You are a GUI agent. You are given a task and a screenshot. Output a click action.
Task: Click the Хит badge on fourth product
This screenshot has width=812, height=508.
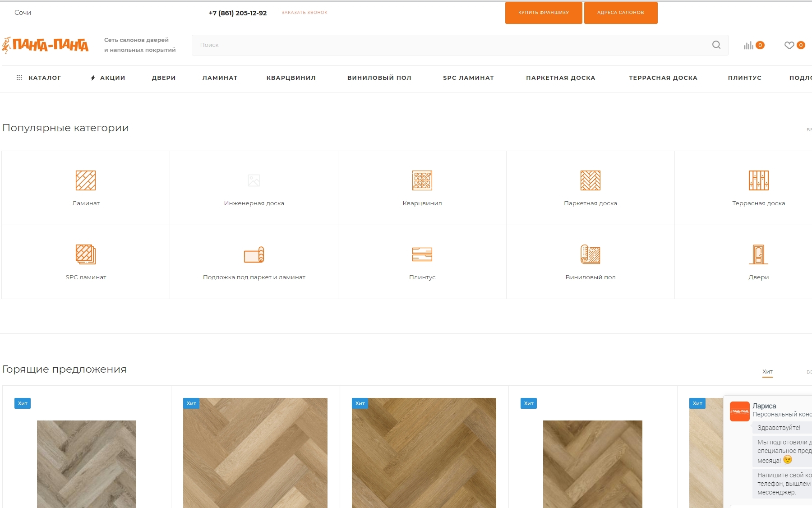[x=529, y=403]
